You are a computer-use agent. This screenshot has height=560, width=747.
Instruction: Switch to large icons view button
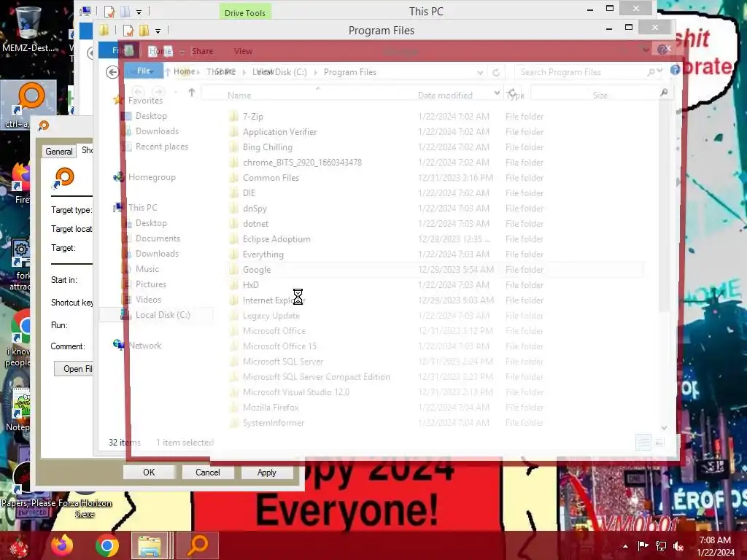(x=659, y=443)
